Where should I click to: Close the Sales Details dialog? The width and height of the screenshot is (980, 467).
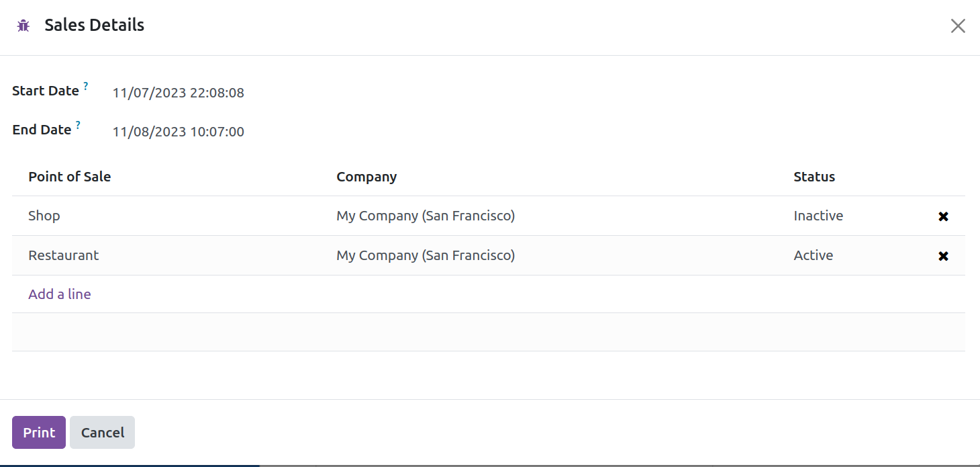[958, 26]
